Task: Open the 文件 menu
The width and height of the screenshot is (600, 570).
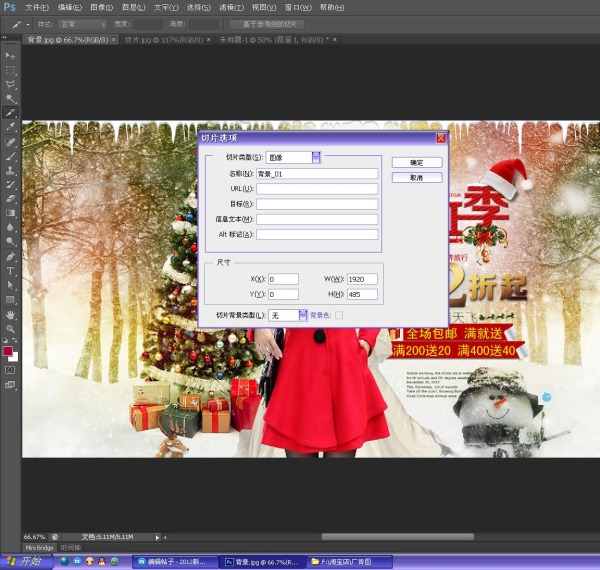Action: [35, 7]
